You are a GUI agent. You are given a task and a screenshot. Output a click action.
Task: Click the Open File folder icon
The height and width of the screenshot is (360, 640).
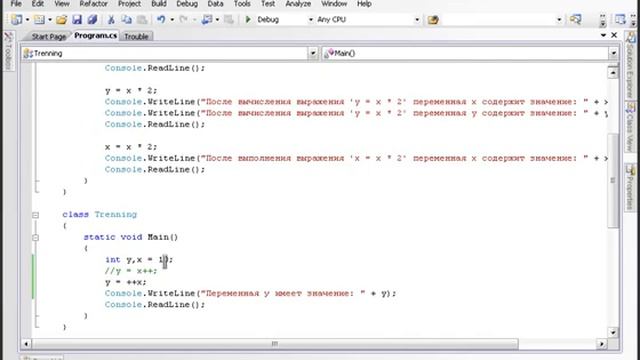click(62, 19)
